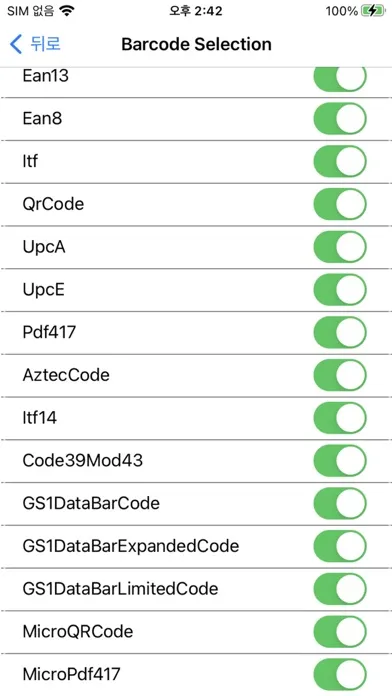Screen dimensions: 392x696
Task: Tap the Barcode Selection title
Action: click(x=196, y=44)
